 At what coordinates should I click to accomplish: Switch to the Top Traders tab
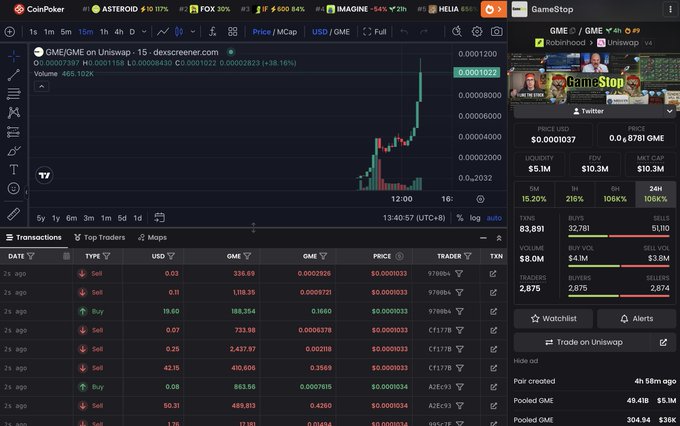tap(99, 238)
